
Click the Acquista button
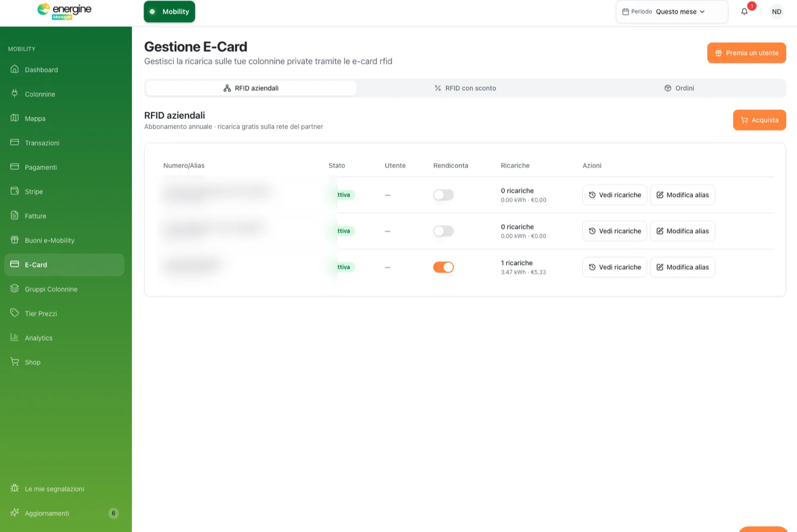759,120
